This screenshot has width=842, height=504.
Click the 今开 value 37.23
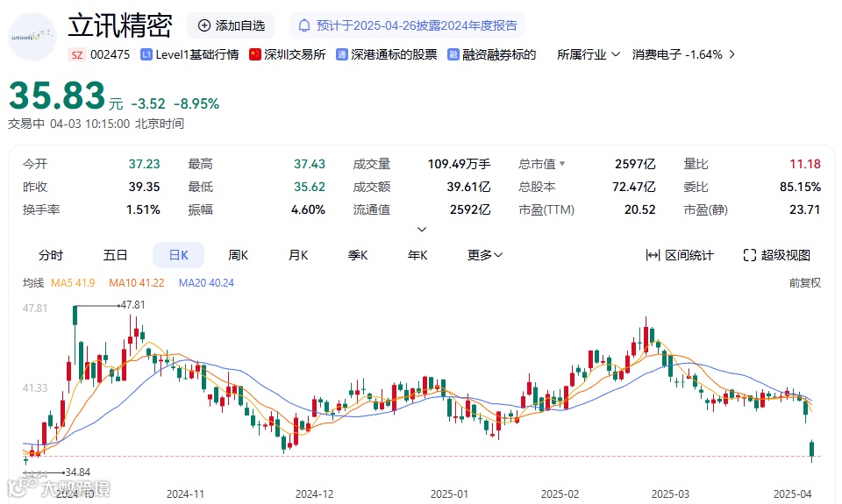pyautogui.click(x=144, y=164)
